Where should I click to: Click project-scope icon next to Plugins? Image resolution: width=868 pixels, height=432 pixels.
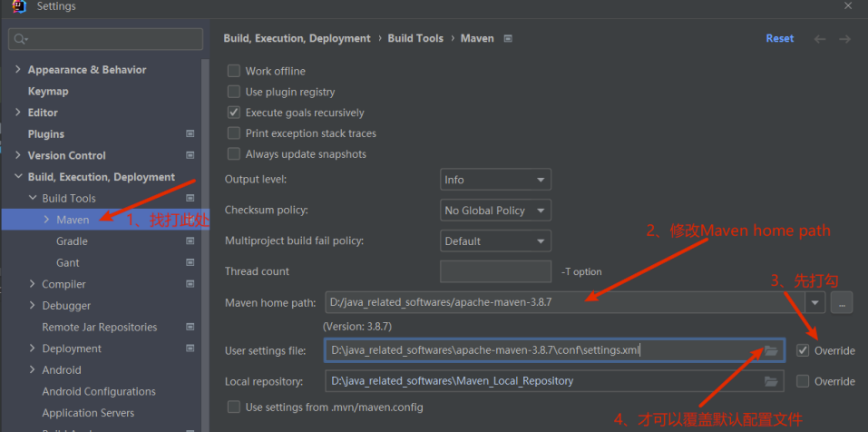190,134
